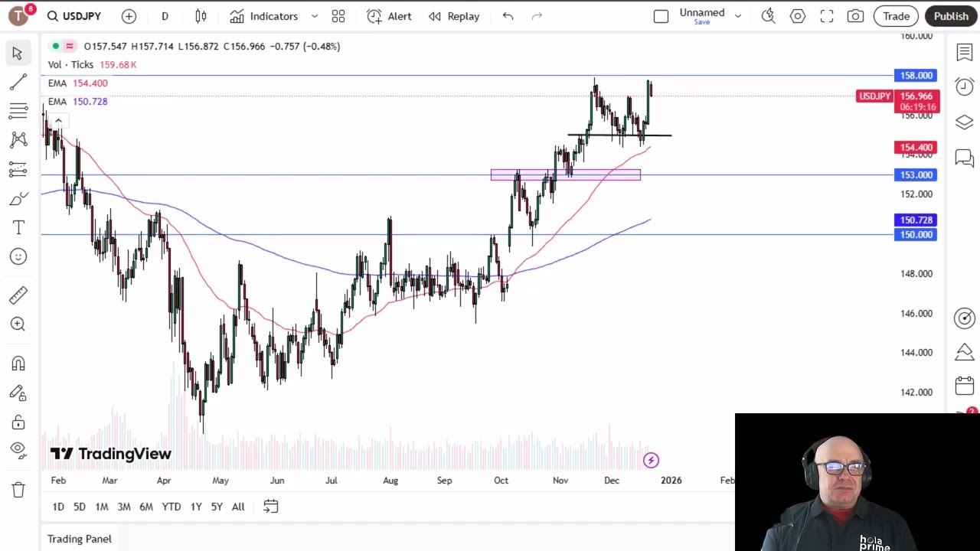Open the patterns drawing tool
Viewport: 980px width, 551px height.
(18, 140)
